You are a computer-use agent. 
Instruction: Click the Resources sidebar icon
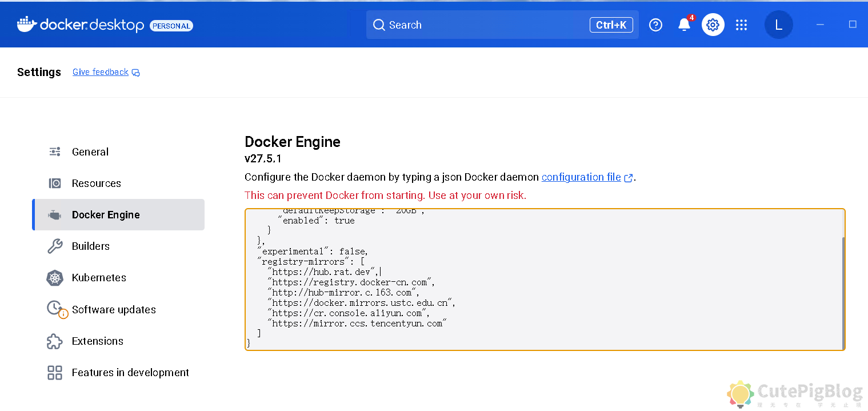pos(55,183)
